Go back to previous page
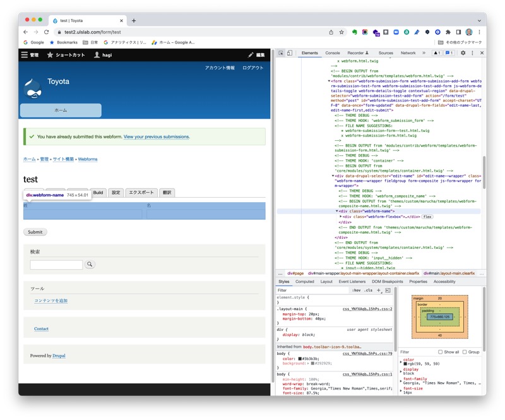Viewport: 505px width, 420px height. pos(26,32)
